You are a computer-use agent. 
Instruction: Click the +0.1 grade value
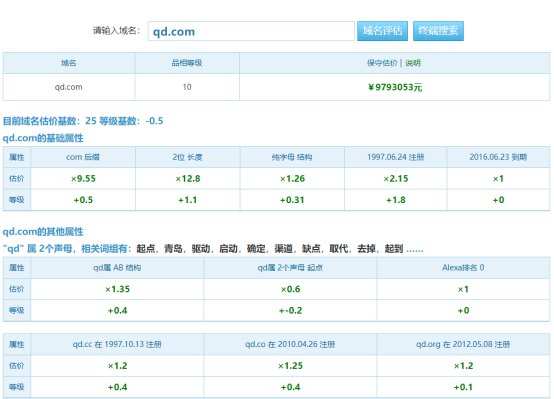463,387
